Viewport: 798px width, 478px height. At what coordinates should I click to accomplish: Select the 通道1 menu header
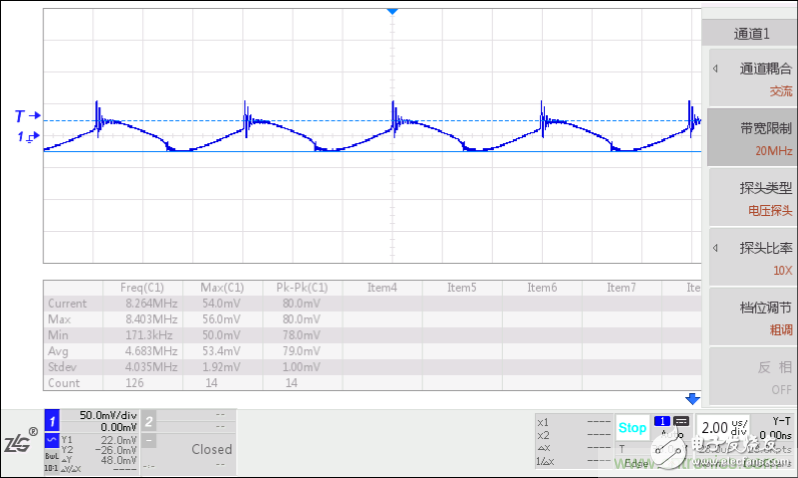[x=751, y=33]
